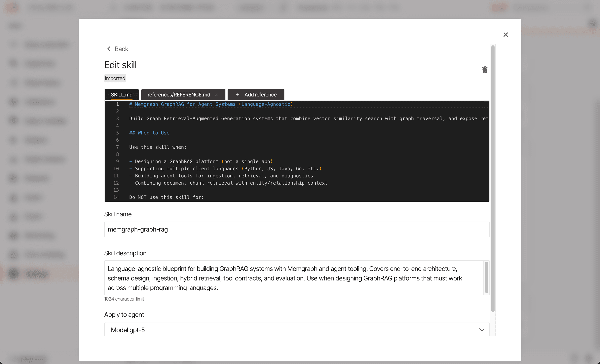The height and width of the screenshot is (364, 600).
Task: Focus the Skill name input field
Action: click(x=297, y=229)
